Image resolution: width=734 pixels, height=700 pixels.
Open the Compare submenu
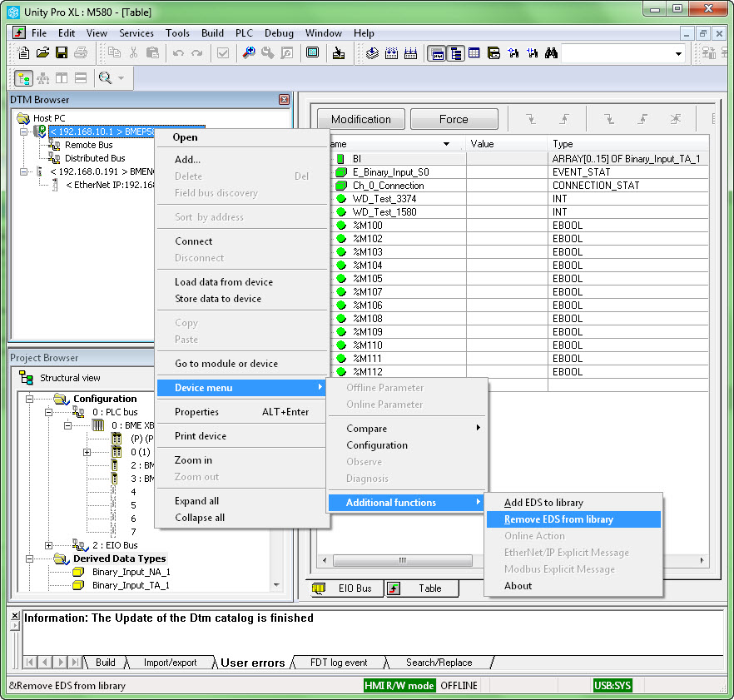pyautogui.click(x=407, y=429)
